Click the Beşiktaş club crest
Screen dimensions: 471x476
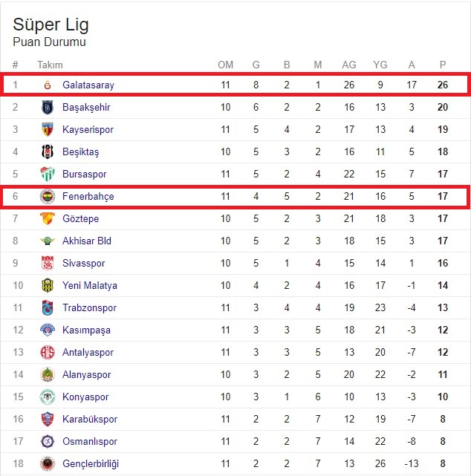48,151
